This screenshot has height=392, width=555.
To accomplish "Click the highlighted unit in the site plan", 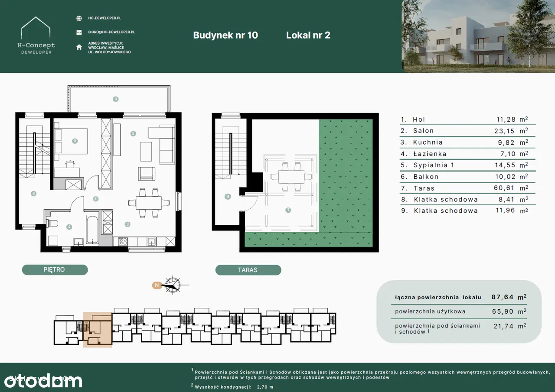I will (x=98, y=329).
